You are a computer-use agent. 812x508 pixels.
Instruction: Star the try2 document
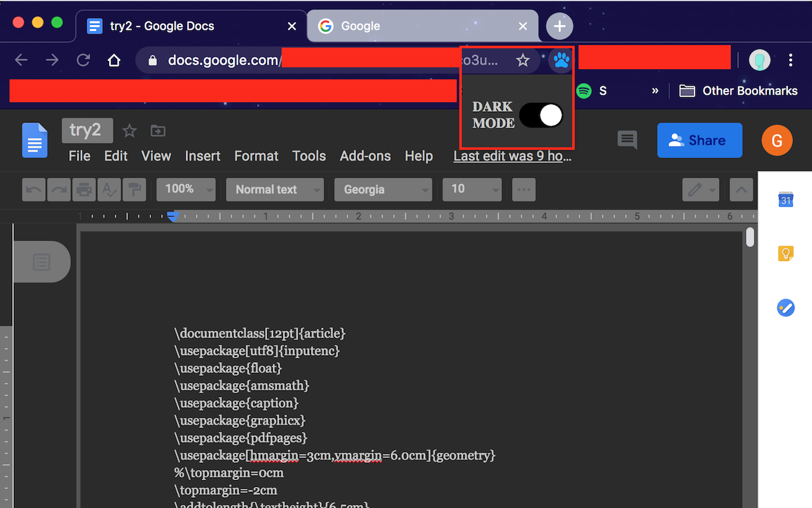129,130
